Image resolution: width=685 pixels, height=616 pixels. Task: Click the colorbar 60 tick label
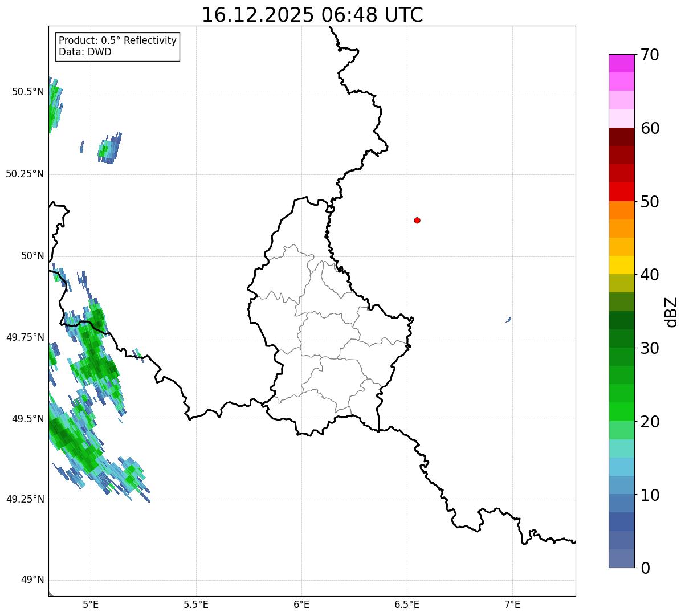pos(650,128)
